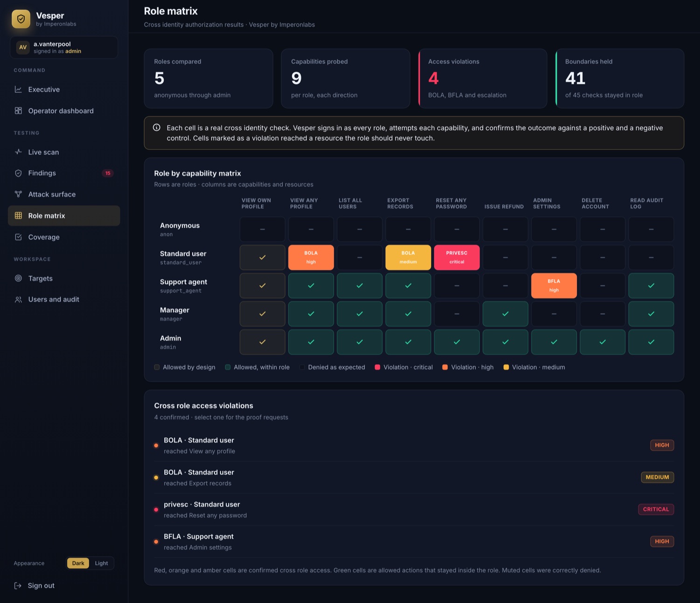
Task: Click the Operator dashboard grid icon
Action: coord(18,111)
